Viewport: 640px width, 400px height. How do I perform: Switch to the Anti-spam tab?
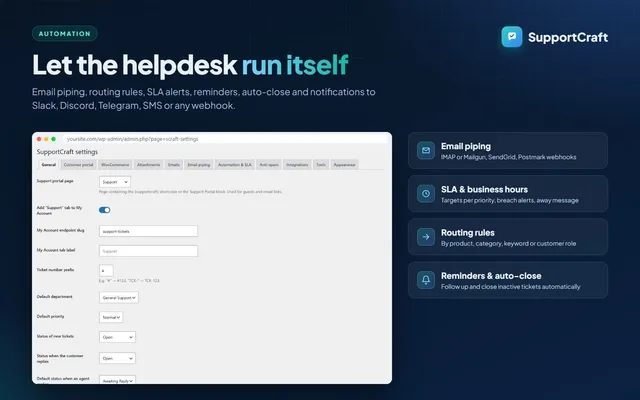point(269,164)
